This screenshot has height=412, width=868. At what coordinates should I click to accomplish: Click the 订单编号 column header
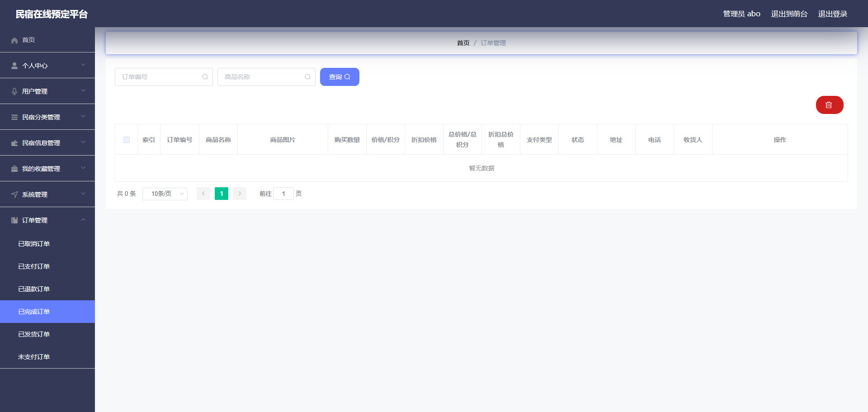coord(179,140)
